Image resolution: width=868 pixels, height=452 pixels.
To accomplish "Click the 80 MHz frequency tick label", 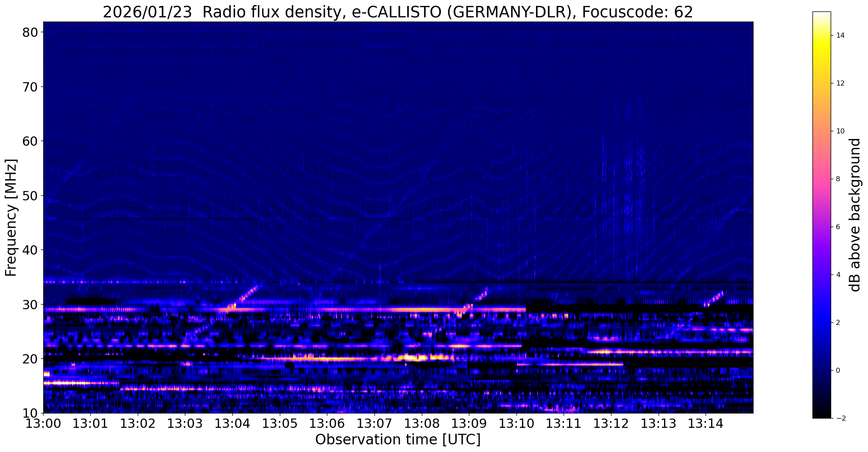I will pyautogui.click(x=30, y=32).
